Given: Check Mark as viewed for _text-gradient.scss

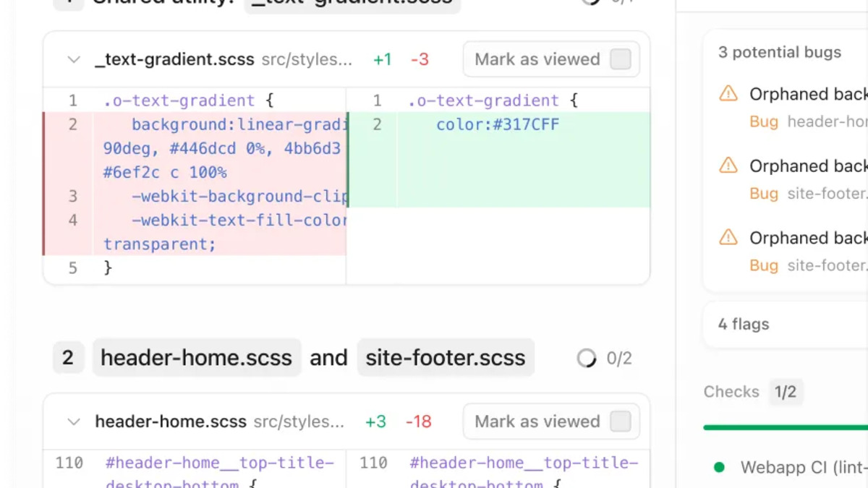Looking at the screenshot, I should tap(621, 59).
